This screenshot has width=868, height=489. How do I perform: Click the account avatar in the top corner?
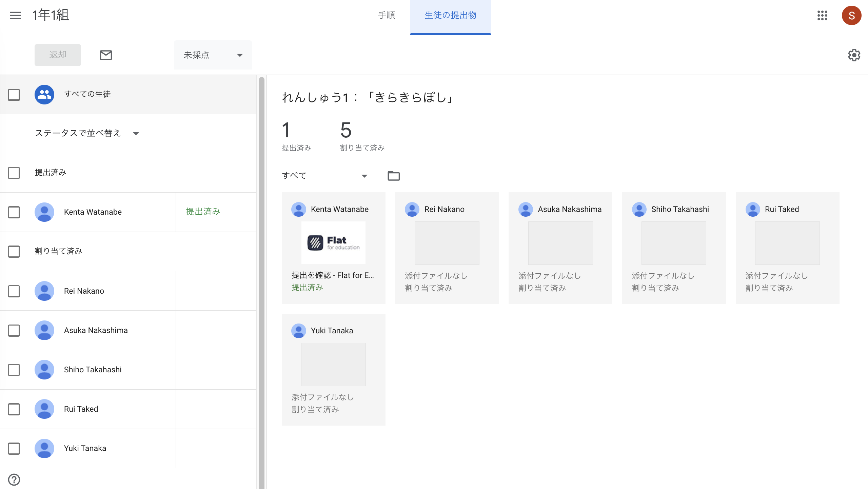point(852,15)
